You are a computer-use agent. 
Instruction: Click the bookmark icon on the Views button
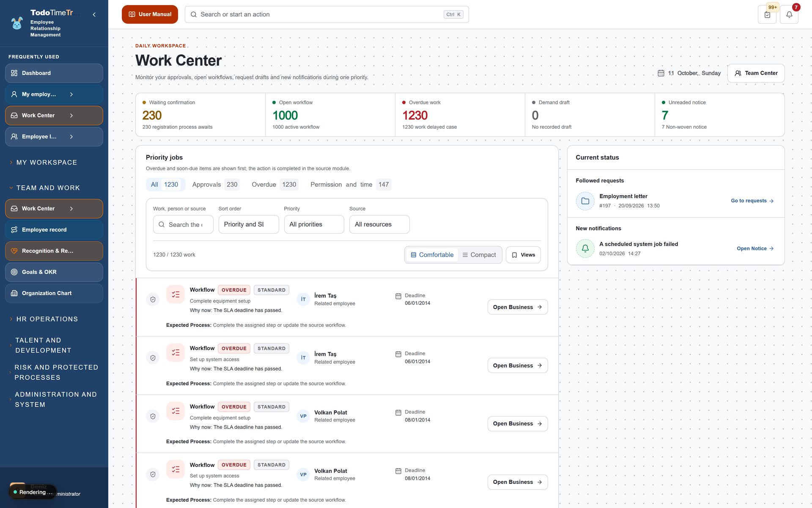(515, 255)
